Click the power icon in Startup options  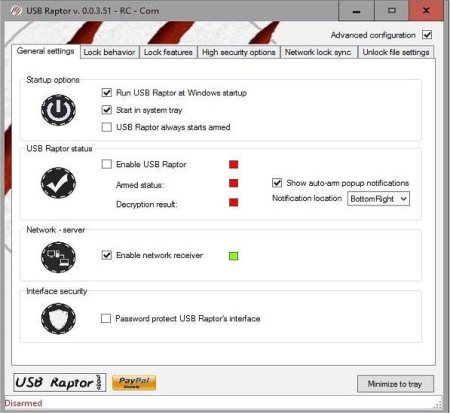58,110
